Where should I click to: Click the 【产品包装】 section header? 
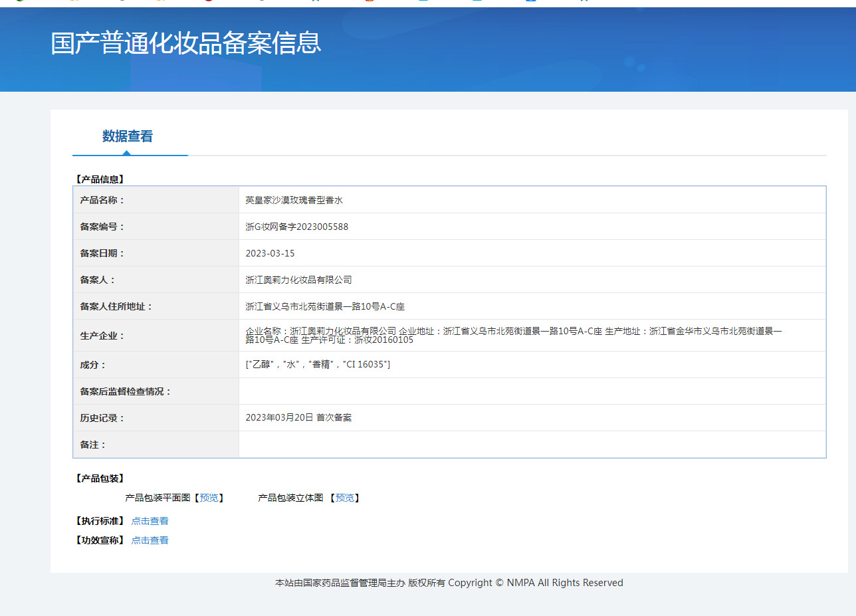click(100, 478)
